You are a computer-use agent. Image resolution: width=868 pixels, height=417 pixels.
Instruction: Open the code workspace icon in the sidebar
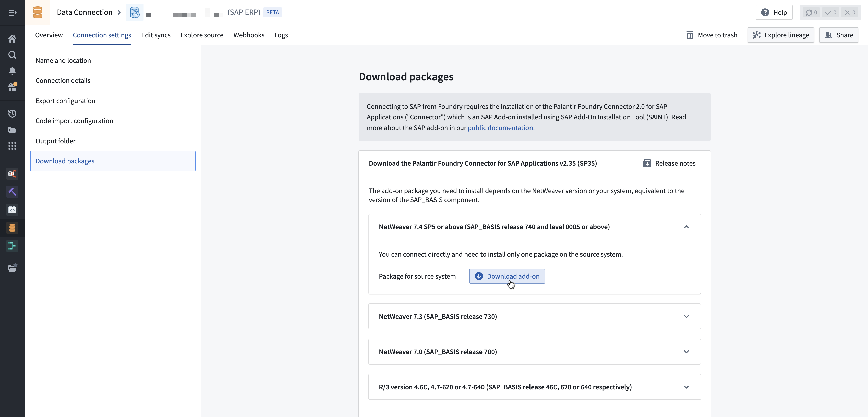coord(12,209)
